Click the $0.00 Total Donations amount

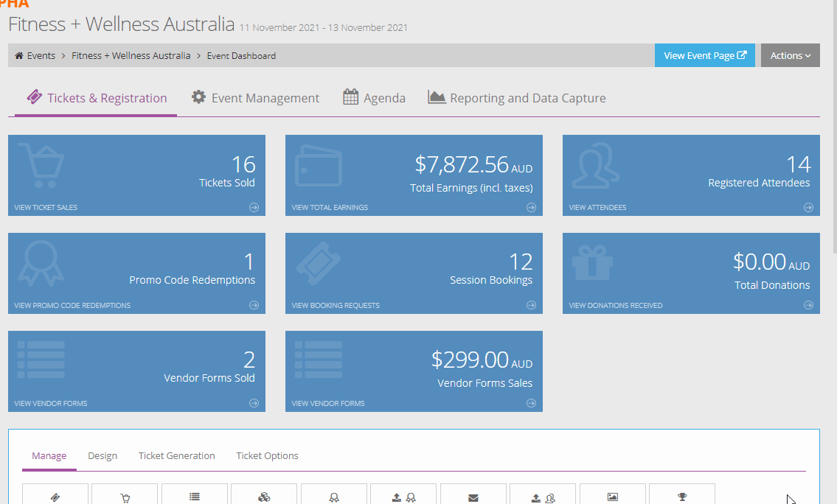[759, 262]
